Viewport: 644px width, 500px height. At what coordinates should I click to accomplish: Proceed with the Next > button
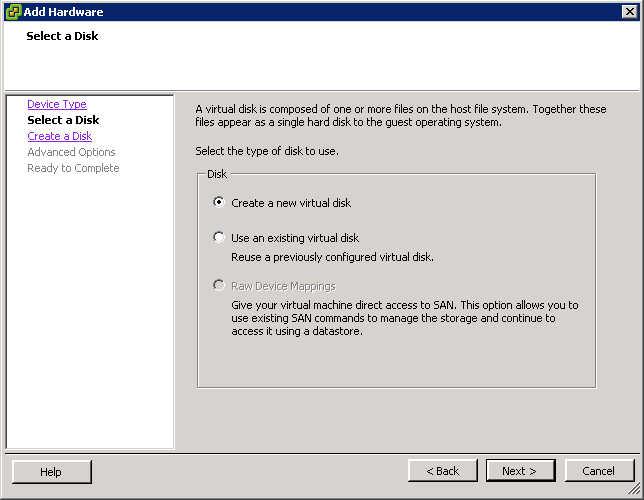click(x=520, y=471)
